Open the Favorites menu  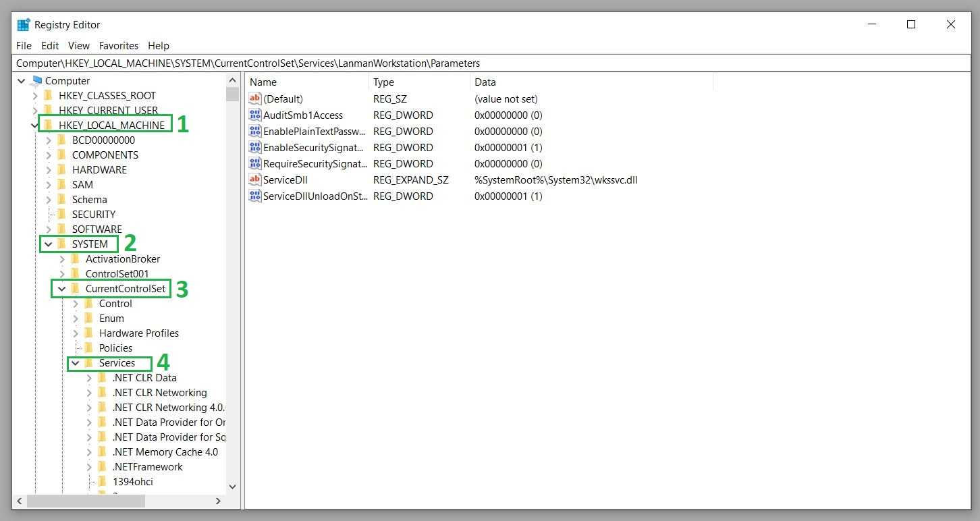click(119, 46)
